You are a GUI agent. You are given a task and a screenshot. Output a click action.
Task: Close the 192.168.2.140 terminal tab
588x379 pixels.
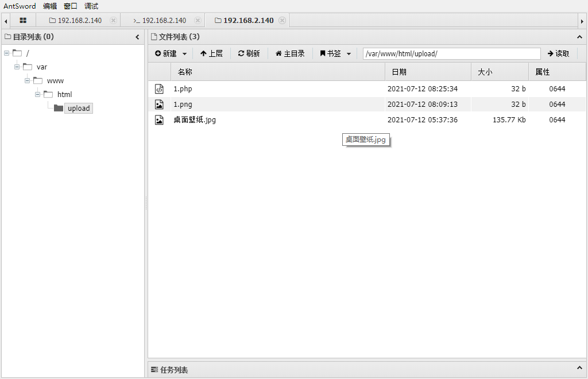(198, 21)
